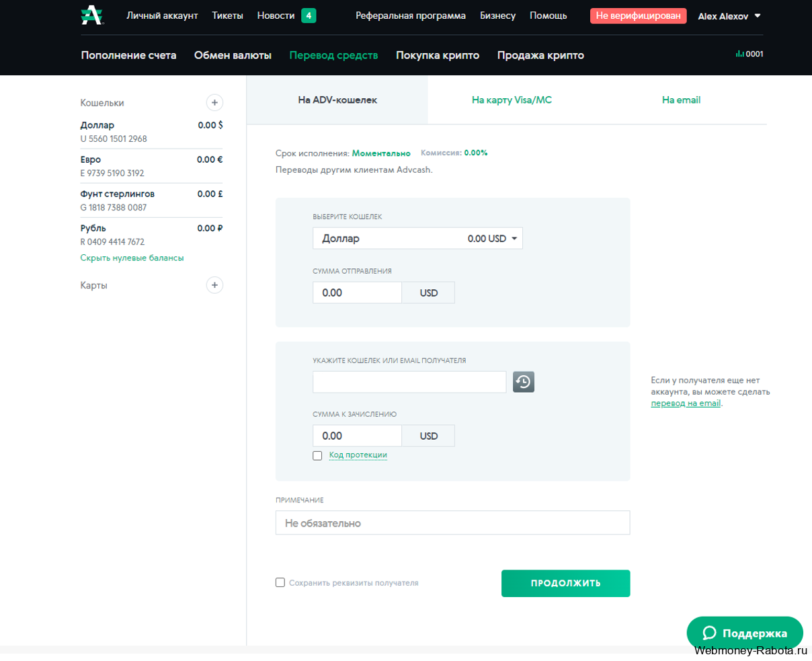Focus the recipient wallet or email field
This screenshot has width=812, height=661.
(x=409, y=382)
